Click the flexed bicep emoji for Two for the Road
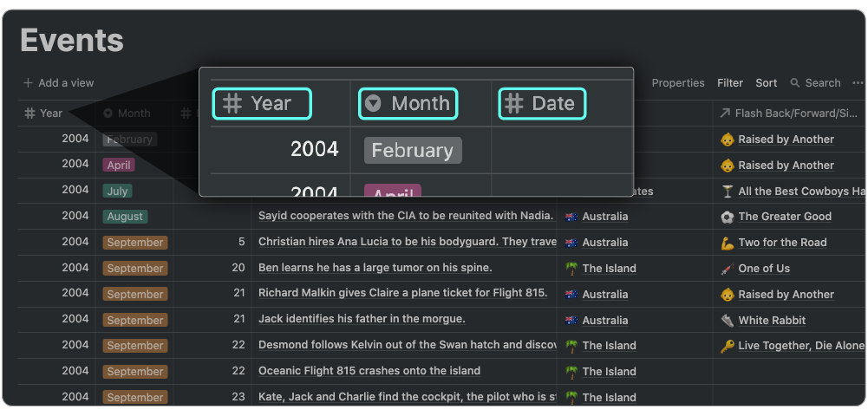This screenshot has width=868, height=416. (727, 243)
